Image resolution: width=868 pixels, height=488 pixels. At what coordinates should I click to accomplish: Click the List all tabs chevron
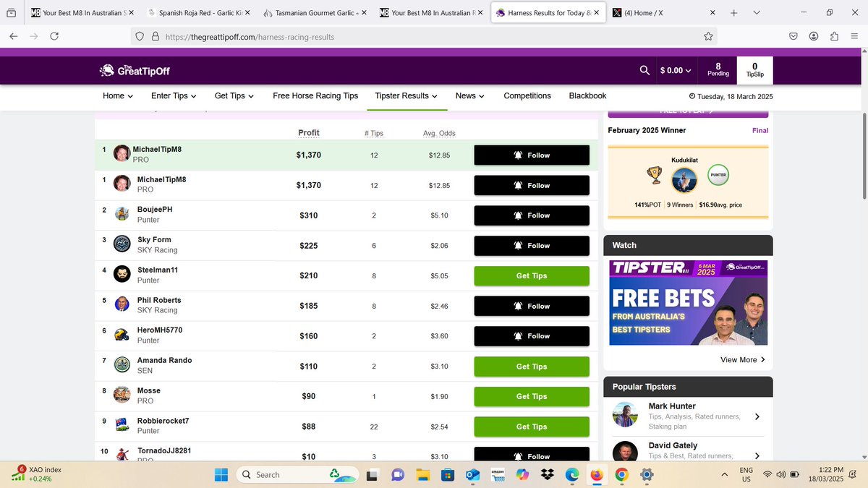[757, 13]
